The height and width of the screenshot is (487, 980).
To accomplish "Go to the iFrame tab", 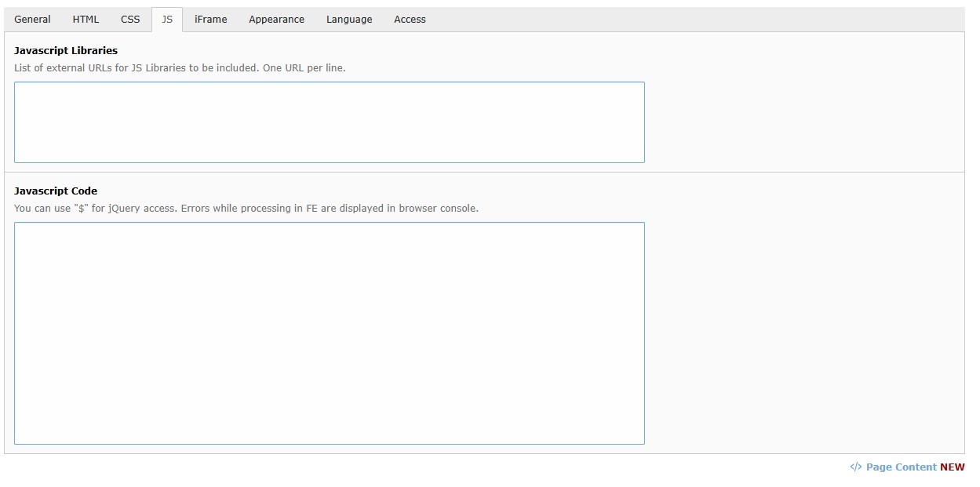I will point(211,20).
